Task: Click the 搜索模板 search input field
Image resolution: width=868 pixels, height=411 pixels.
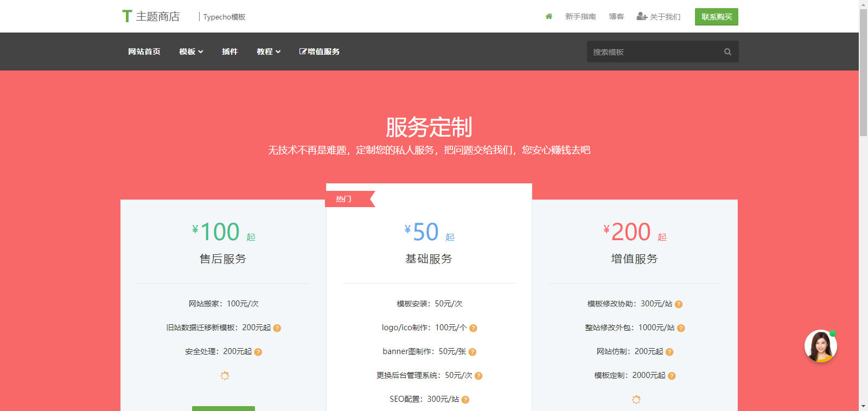Action: point(654,52)
